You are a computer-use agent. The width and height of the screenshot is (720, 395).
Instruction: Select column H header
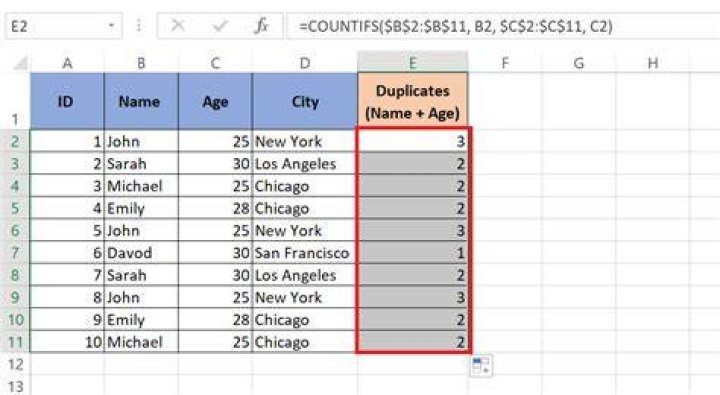point(652,62)
